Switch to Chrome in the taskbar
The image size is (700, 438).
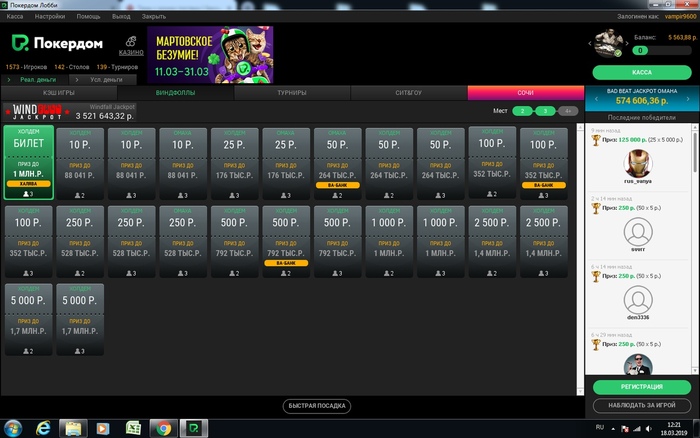click(163, 429)
